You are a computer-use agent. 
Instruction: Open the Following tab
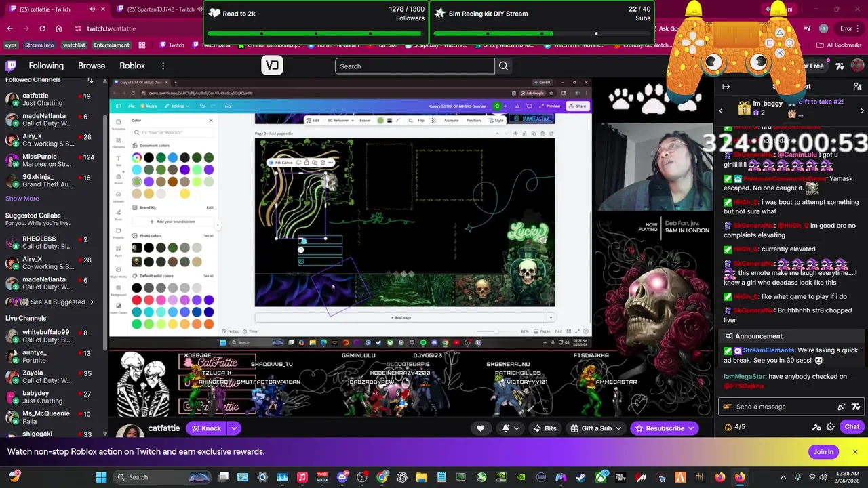[x=46, y=66]
